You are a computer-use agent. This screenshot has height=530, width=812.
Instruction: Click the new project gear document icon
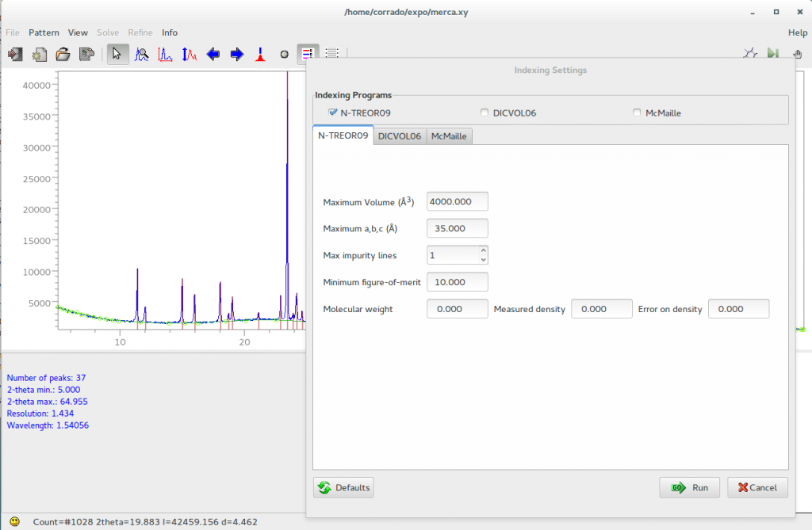(x=39, y=54)
